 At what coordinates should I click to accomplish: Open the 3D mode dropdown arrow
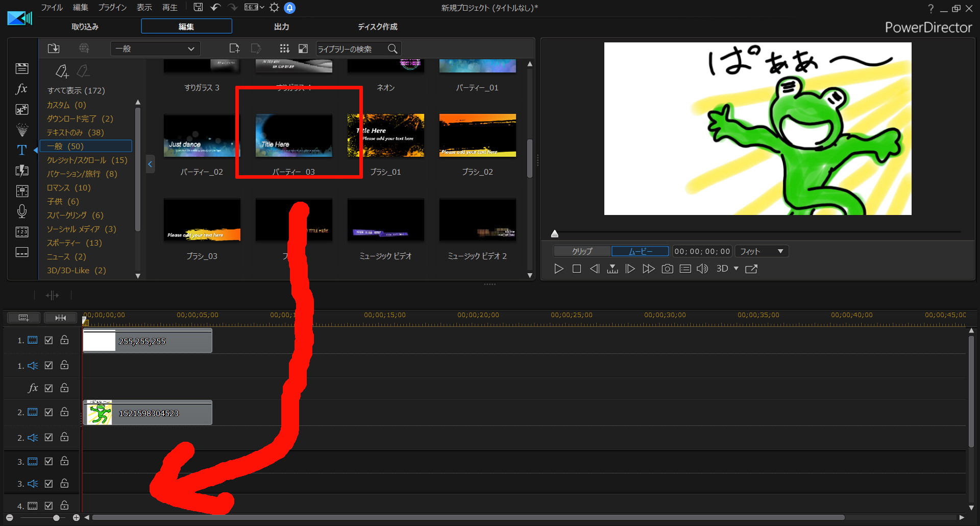[736, 269]
